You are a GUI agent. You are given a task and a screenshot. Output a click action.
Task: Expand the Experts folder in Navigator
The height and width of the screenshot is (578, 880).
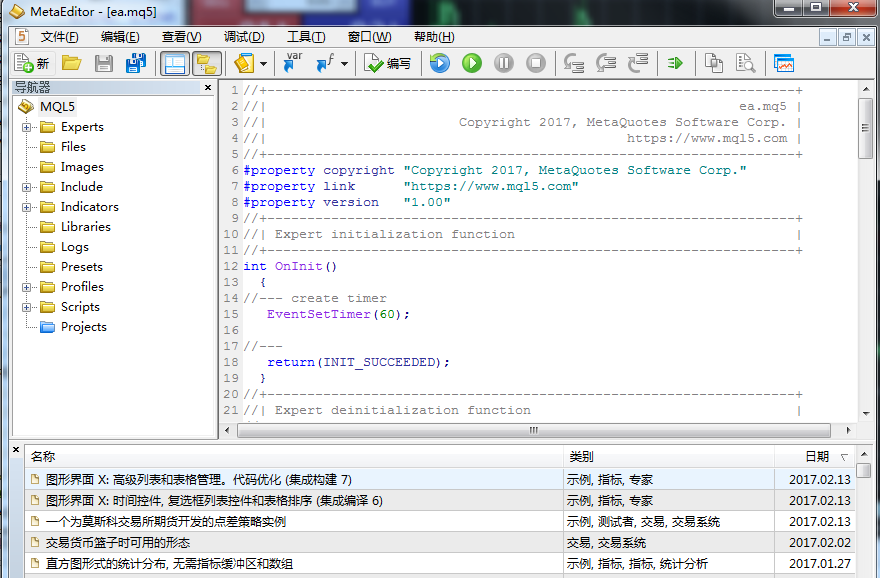[26, 127]
